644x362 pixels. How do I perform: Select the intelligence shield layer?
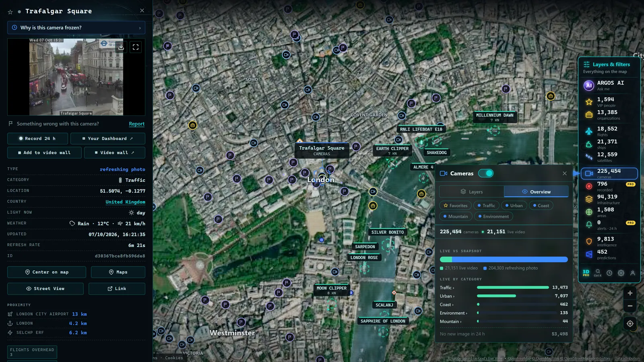(589, 241)
